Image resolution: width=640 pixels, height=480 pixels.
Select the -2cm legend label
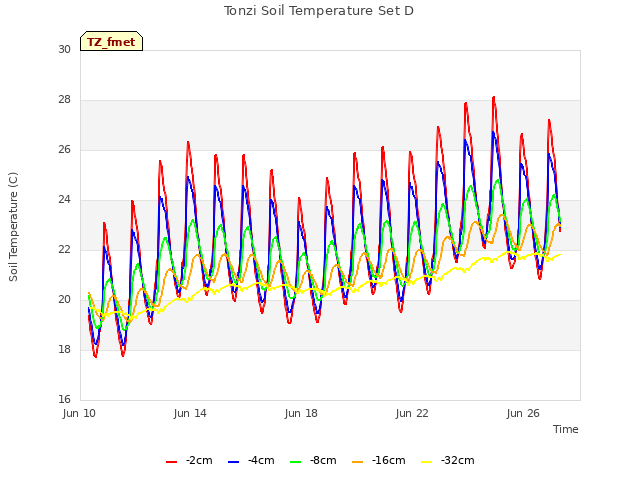(199, 460)
